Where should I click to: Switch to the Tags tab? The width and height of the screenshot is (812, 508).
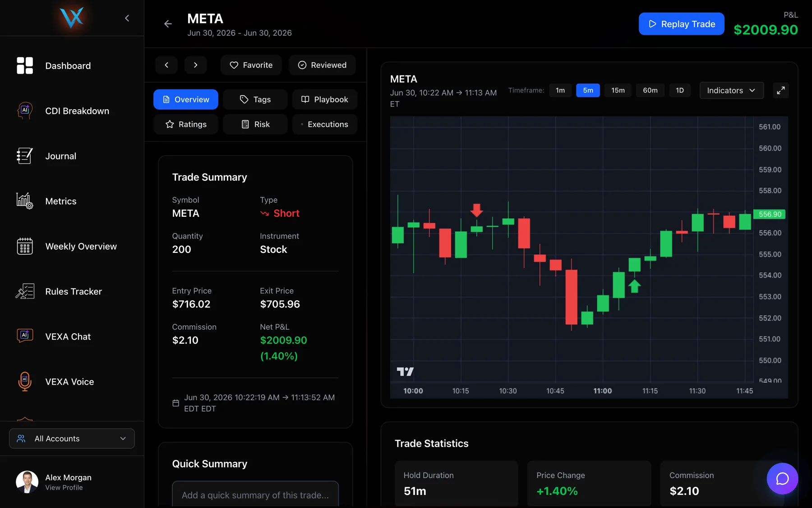[x=255, y=99]
